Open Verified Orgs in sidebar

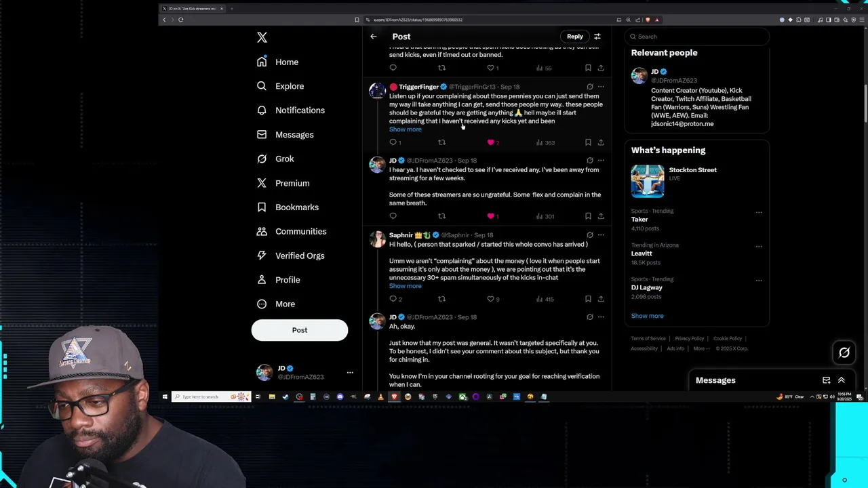[x=291, y=256]
